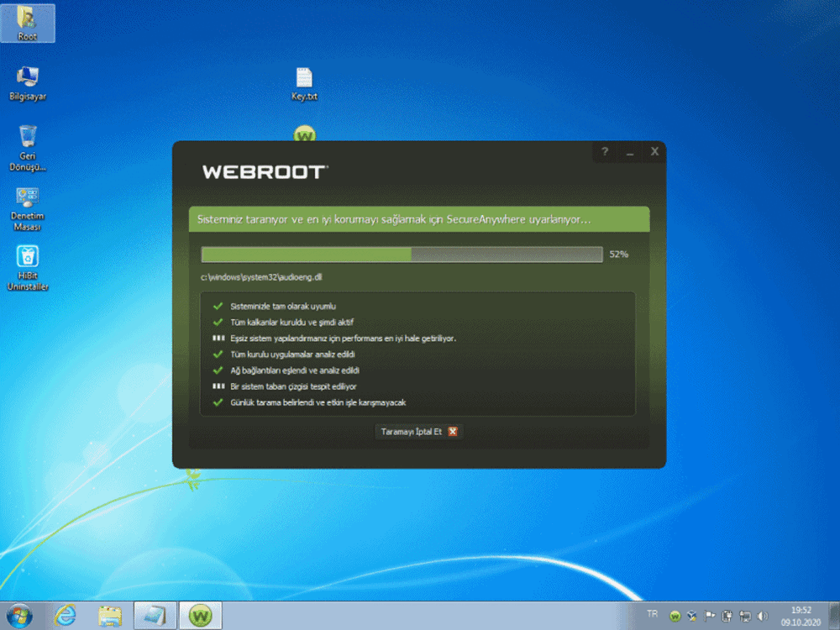Select the Bilgisayar desktop icon
Screen dimensions: 840x630
coord(28,83)
